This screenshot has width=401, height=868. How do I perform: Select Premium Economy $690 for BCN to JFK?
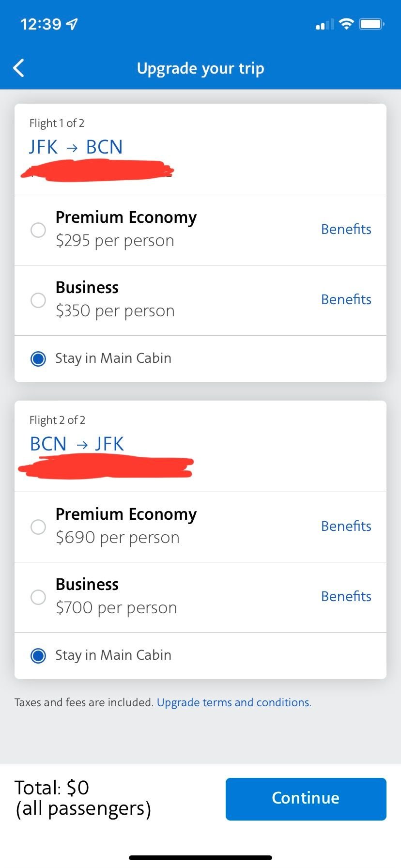point(38,527)
